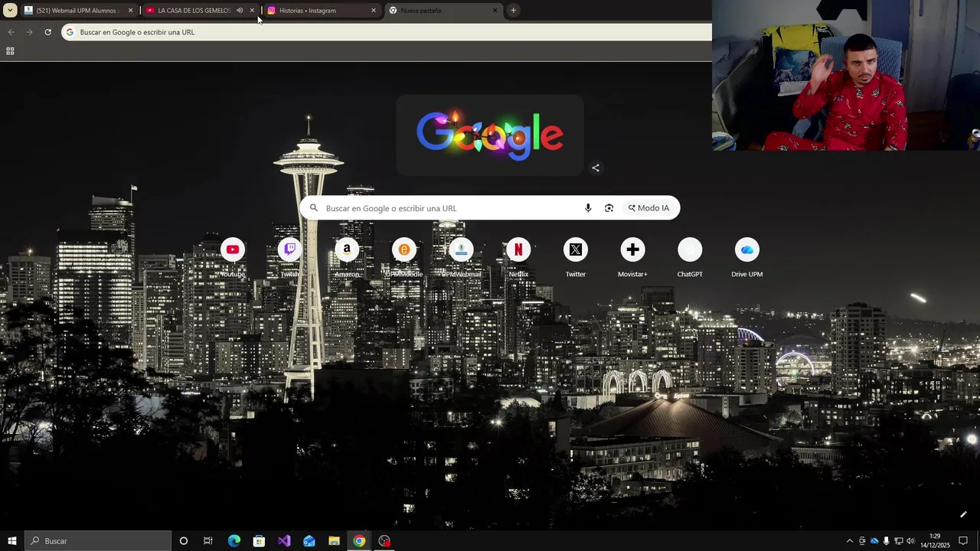Show hidden system tray icons
Viewport: 980px width, 551px height.
pyautogui.click(x=849, y=541)
